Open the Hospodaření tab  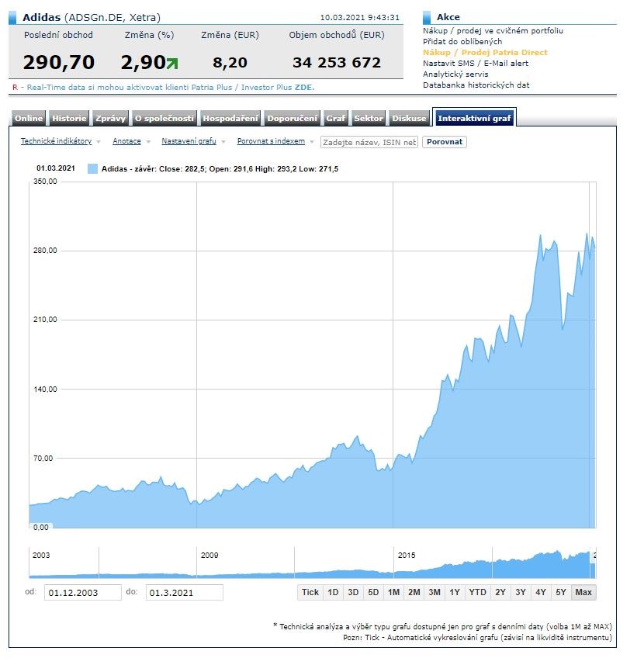click(x=230, y=119)
